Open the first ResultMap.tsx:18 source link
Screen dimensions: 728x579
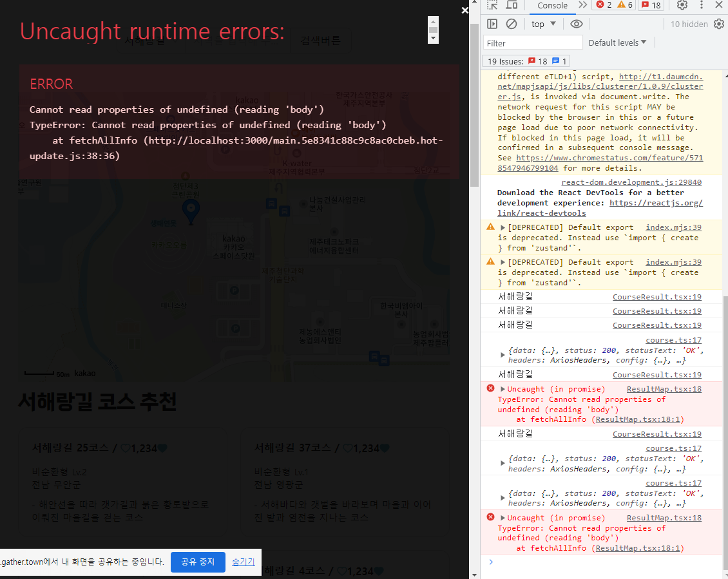[664, 389]
